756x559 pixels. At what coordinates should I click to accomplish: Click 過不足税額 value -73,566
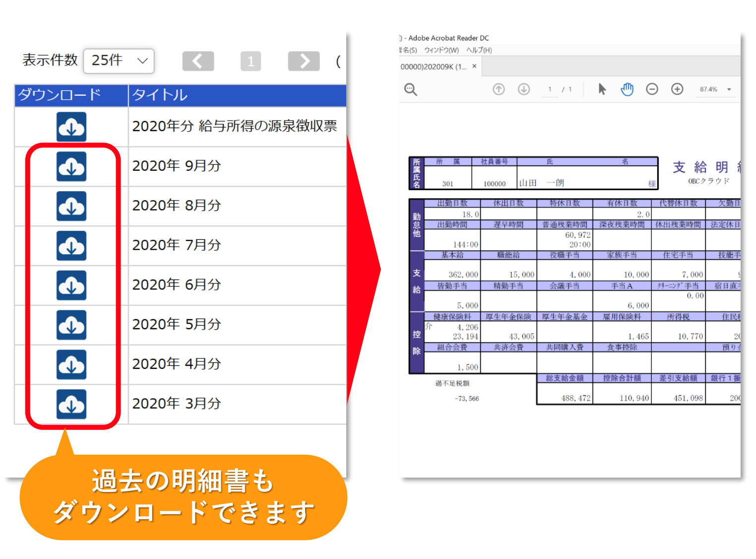point(467,399)
